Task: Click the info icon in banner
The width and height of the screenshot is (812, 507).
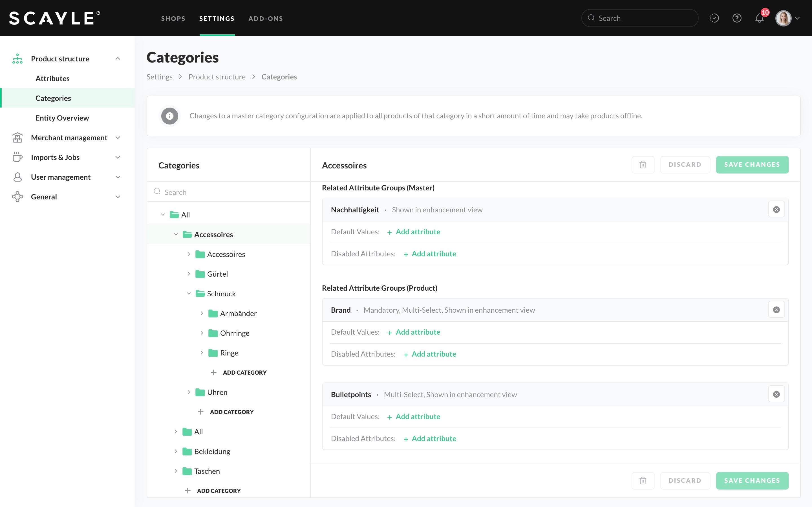Action: (169, 116)
